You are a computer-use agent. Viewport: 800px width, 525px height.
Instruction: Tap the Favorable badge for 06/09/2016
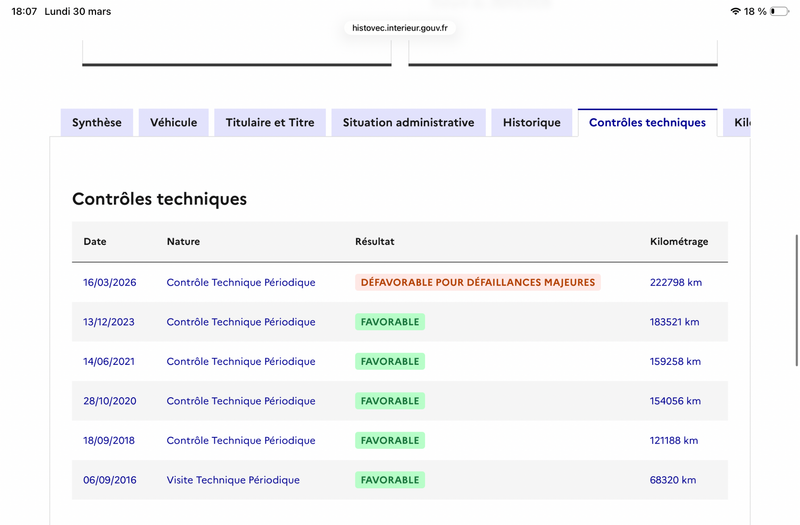pyautogui.click(x=390, y=480)
